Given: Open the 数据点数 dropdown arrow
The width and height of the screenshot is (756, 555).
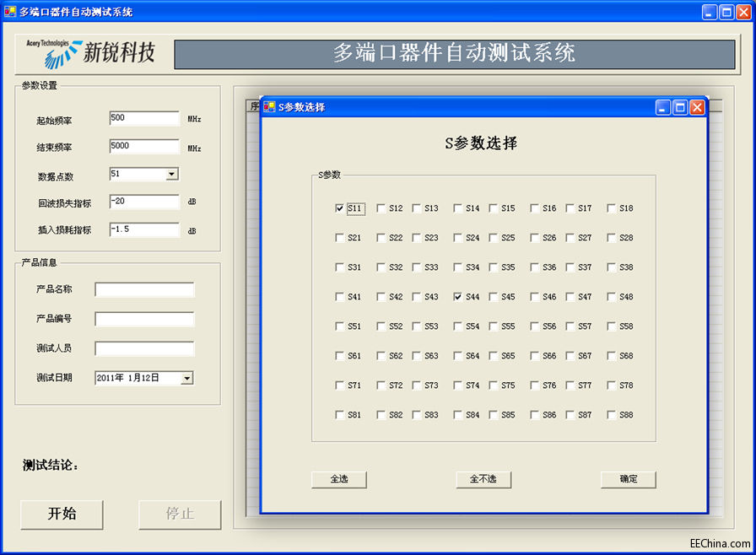Looking at the screenshot, I should [x=171, y=174].
